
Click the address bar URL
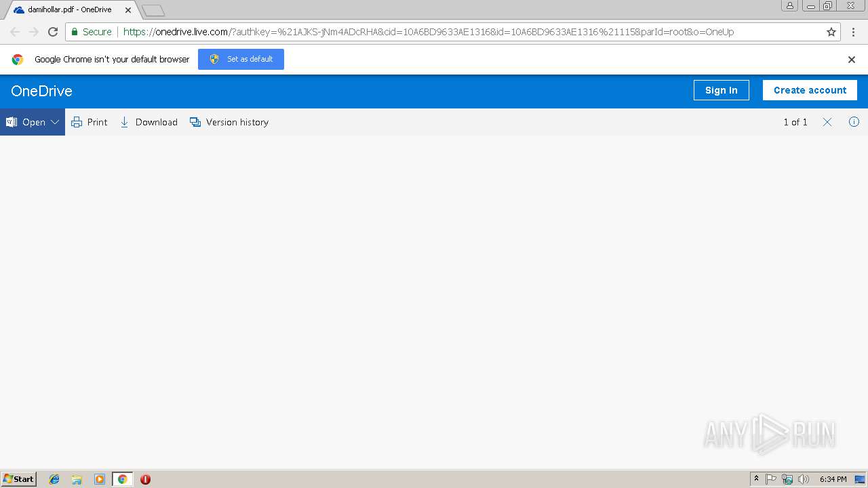[x=429, y=32]
